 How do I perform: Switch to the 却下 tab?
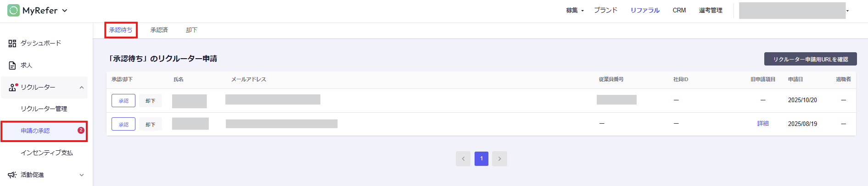click(x=191, y=30)
